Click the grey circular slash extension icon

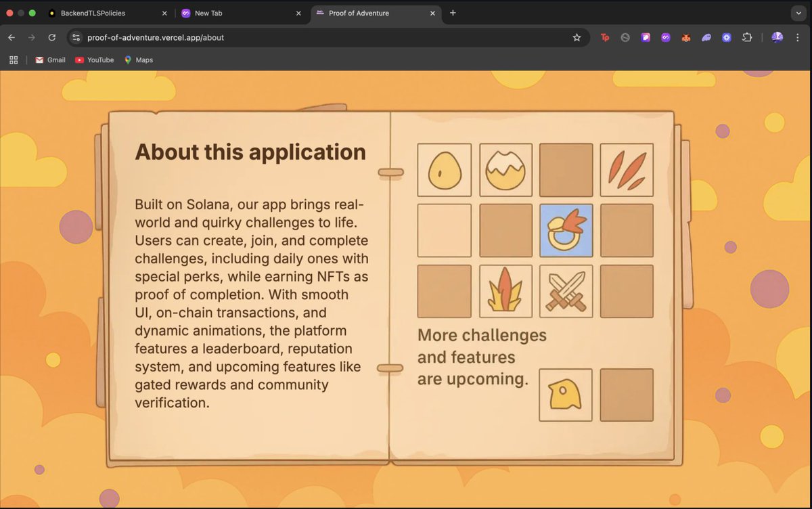(625, 38)
